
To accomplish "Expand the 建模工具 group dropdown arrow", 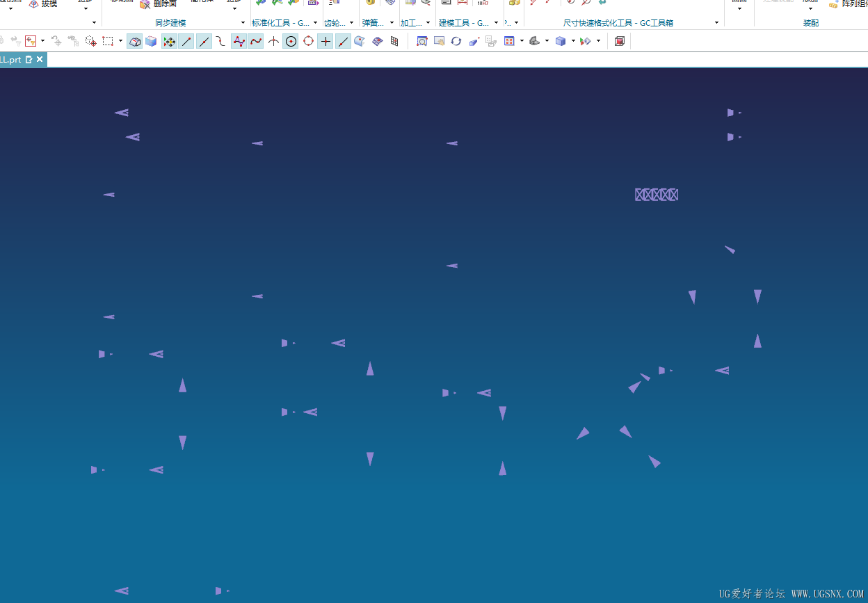I will [x=496, y=23].
